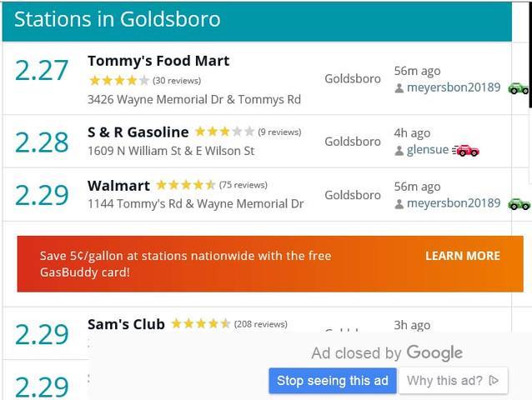The image size is (532, 400).
Task: Click S & R Gasoline star rating
Action: [224, 132]
